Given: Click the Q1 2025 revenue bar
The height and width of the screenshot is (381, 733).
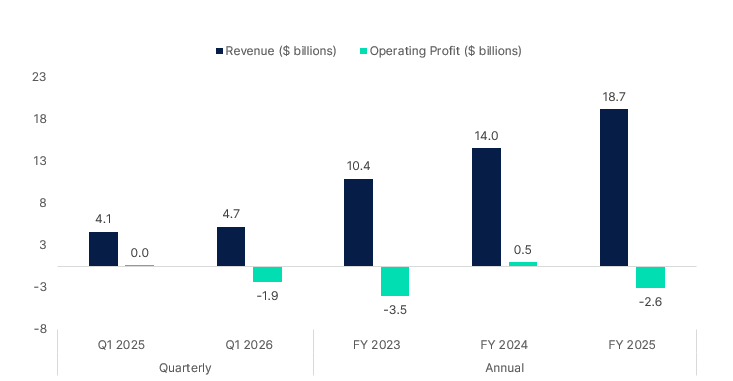Looking at the screenshot, I should [103, 249].
